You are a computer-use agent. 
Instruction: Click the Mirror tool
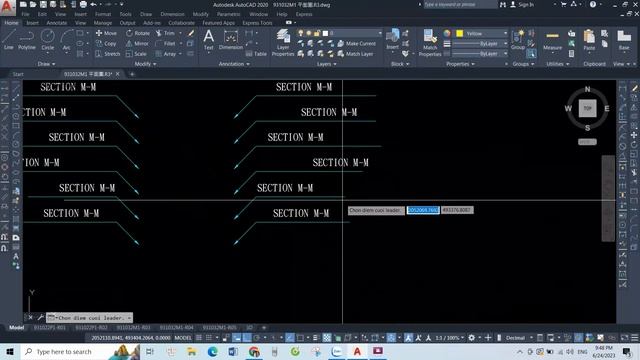pyautogui.click(x=138, y=43)
